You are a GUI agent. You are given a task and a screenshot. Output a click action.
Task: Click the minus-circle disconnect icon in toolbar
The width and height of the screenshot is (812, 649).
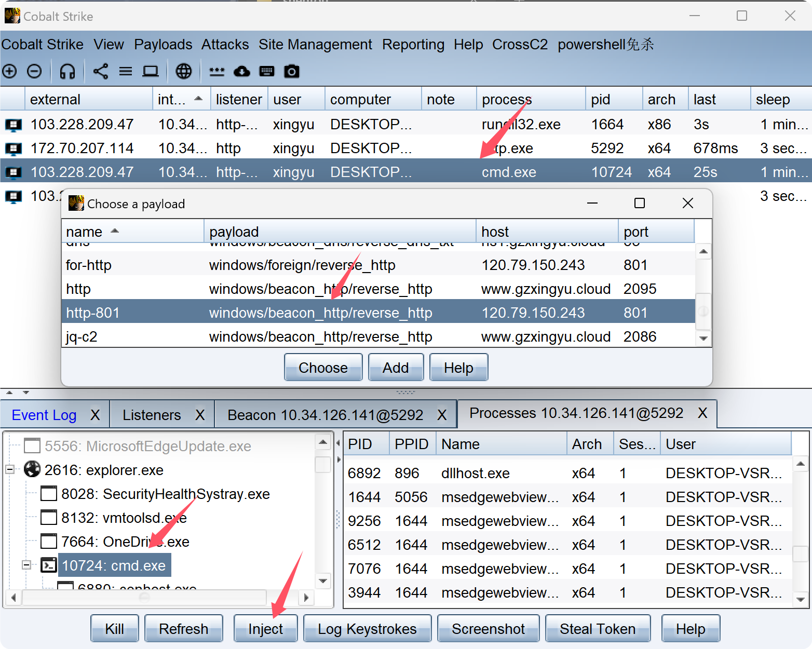(34, 71)
